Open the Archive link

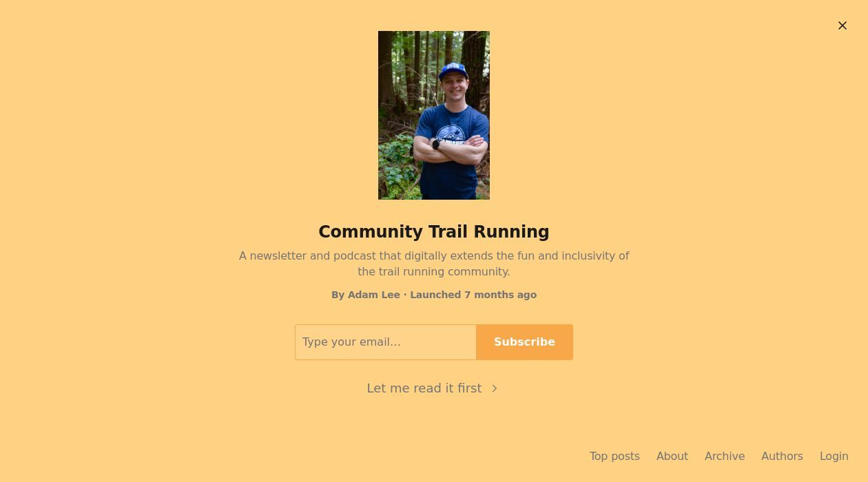point(725,456)
